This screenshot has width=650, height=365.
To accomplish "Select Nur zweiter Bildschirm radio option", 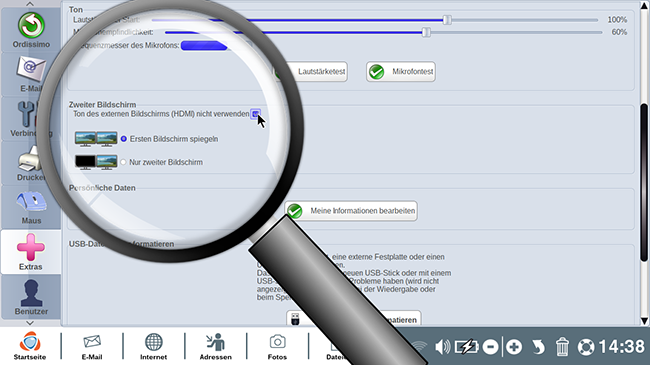I will click(x=123, y=162).
